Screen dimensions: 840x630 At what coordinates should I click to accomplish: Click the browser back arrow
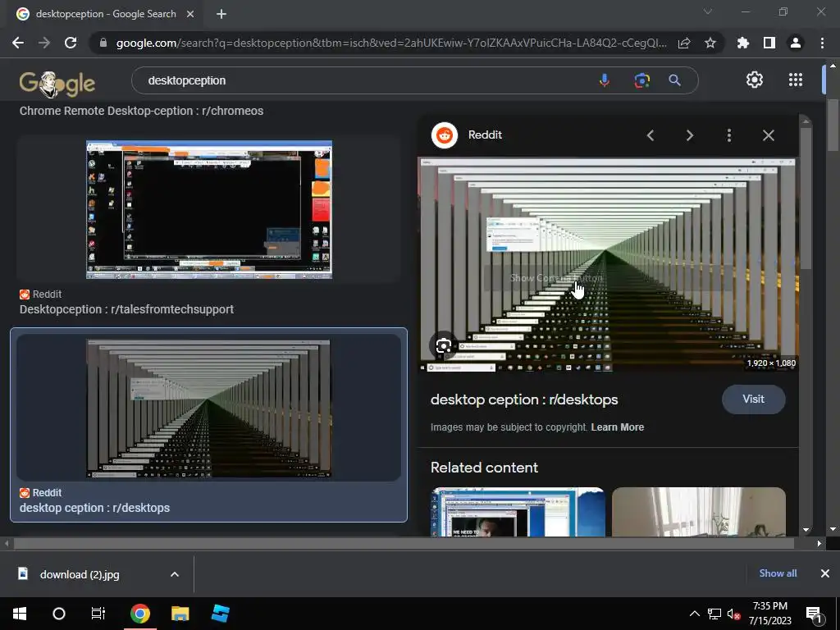click(x=18, y=43)
